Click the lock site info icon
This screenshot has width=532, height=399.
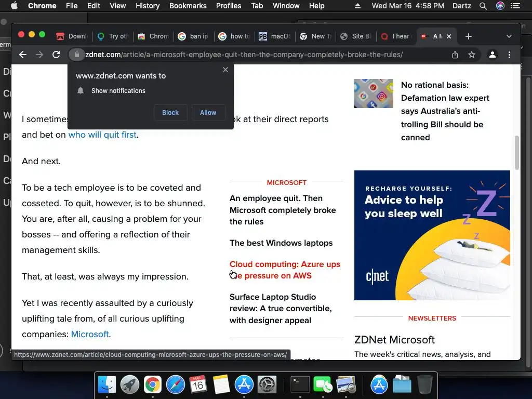pos(77,55)
